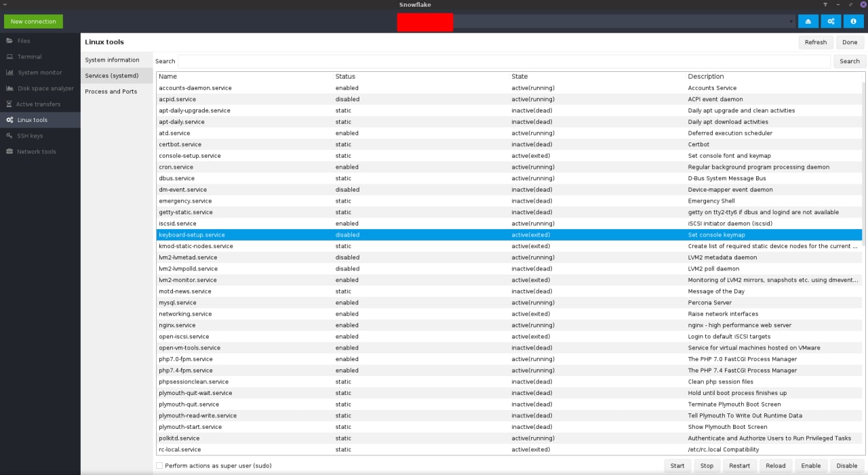Click the Start service button
This screenshot has width=868, height=475.
(x=677, y=466)
